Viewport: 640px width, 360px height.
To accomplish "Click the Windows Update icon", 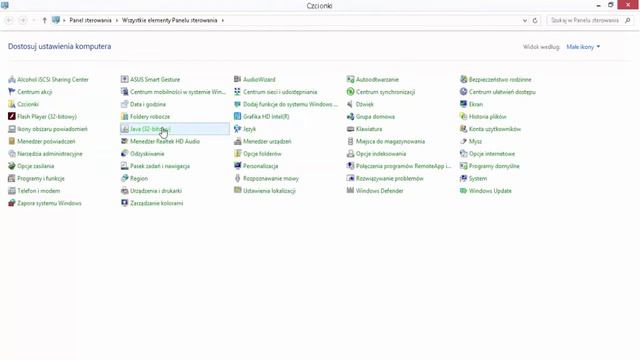I will tap(463, 191).
